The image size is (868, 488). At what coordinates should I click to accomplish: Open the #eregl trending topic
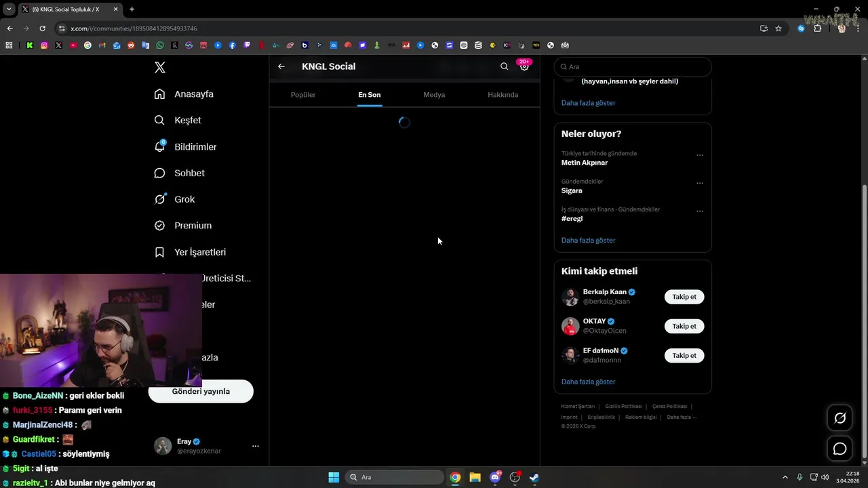point(572,219)
